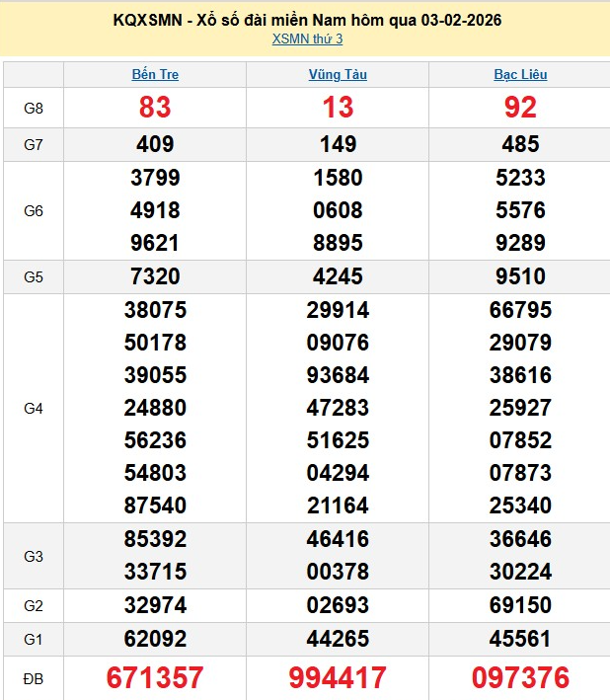The width and height of the screenshot is (610, 700).
Task: Click Bến Tre special prize 671357
Action: point(155,677)
